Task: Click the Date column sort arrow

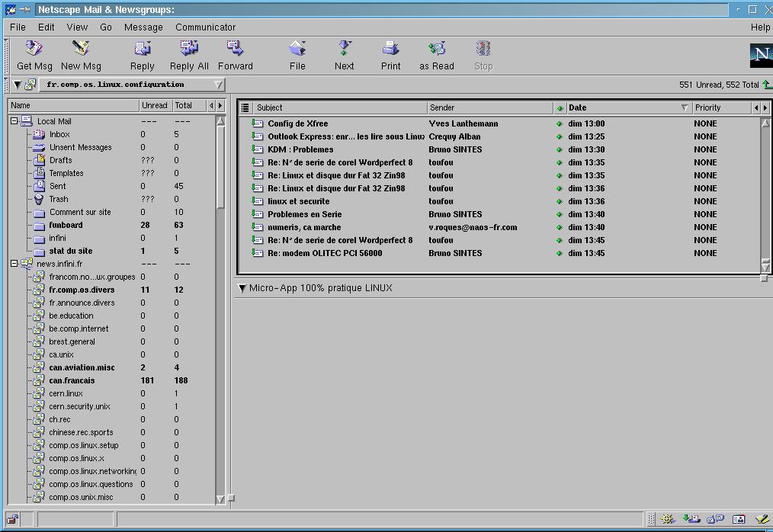Action: pyautogui.click(x=685, y=107)
